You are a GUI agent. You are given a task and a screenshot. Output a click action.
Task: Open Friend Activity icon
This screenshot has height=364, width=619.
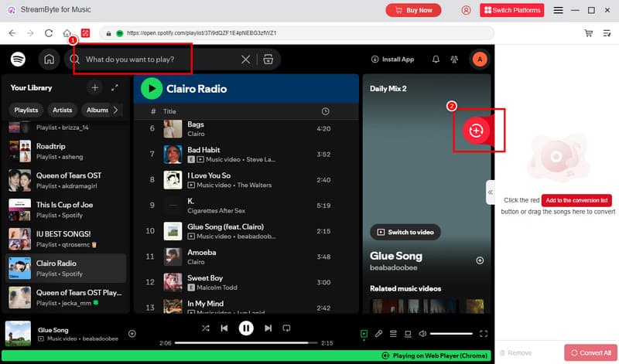coord(454,60)
